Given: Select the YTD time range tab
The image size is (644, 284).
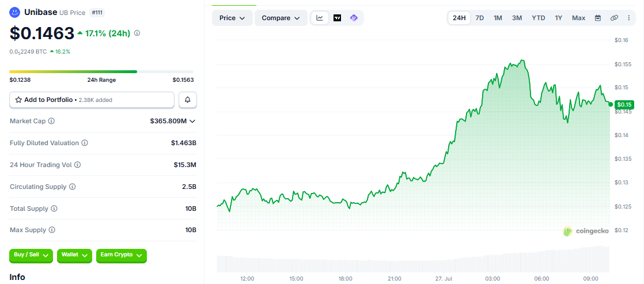Looking at the screenshot, I should (x=539, y=18).
